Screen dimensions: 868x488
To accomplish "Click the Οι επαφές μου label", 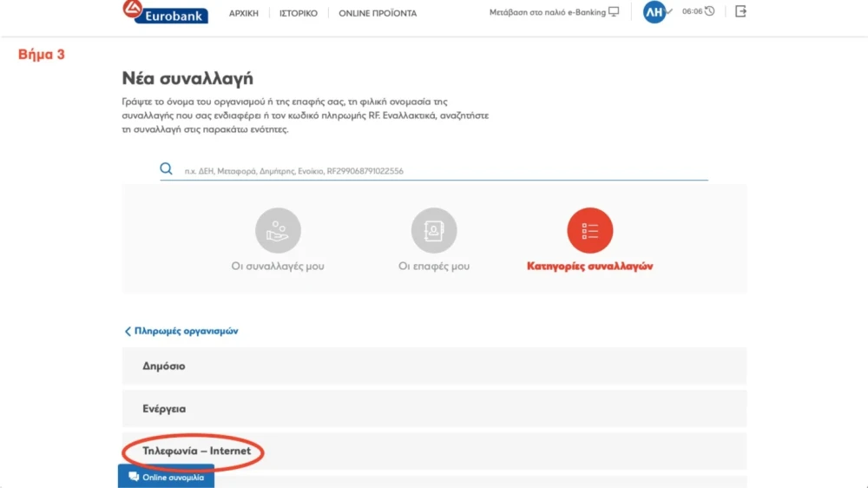I will pos(434,267).
